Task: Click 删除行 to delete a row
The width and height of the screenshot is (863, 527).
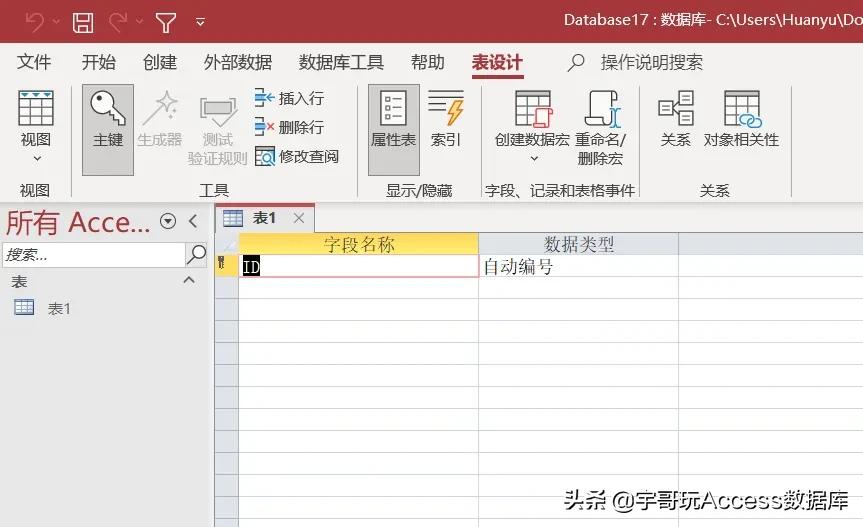Action: [x=289, y=128]
